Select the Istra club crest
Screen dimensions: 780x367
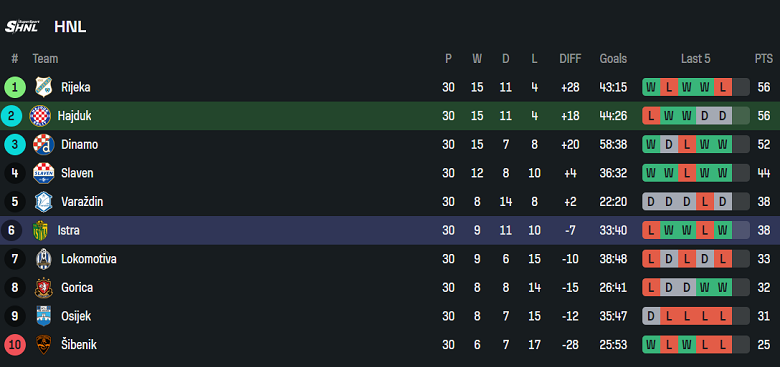[40, 231]
